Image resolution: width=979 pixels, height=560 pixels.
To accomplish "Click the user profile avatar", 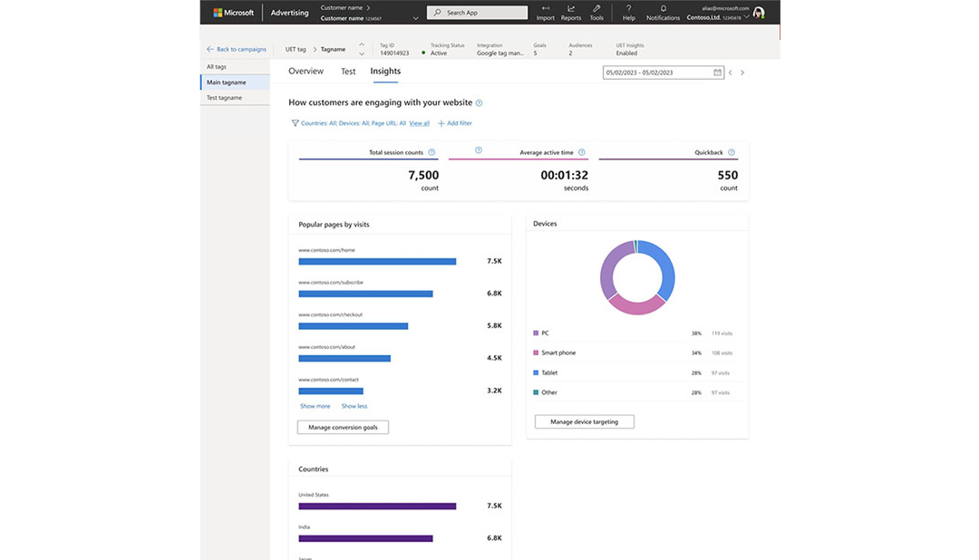I will (x=759, y=13).
